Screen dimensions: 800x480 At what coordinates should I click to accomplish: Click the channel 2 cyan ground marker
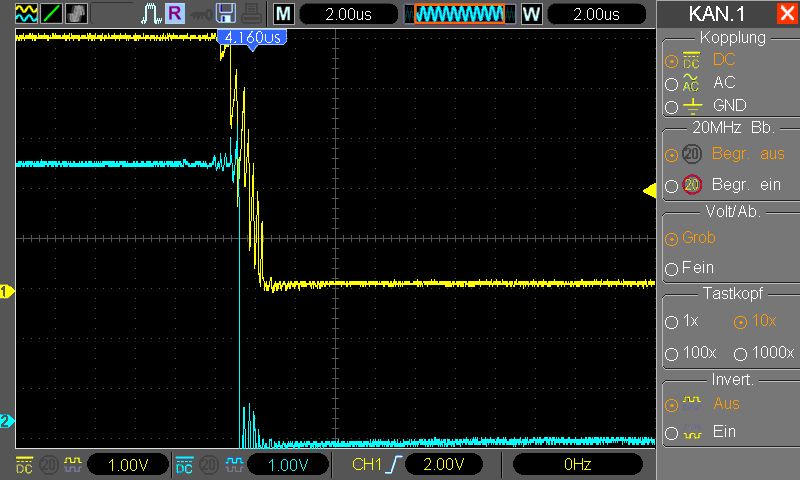tap(7, 421)
